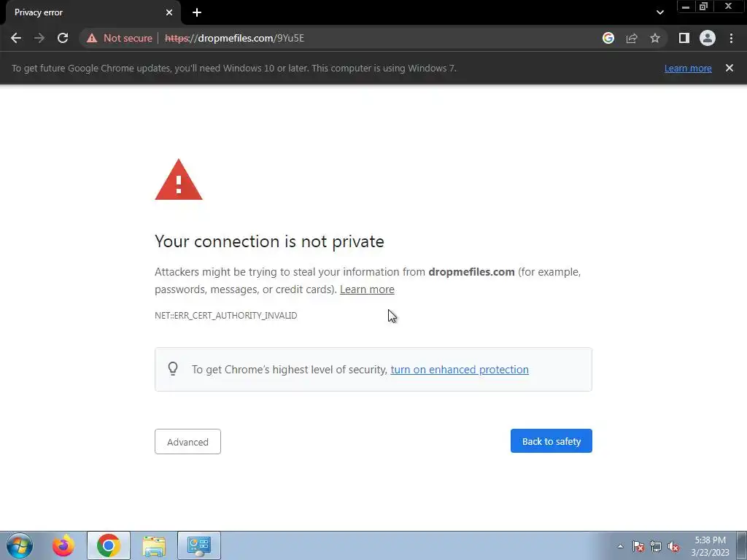Image resolution: width=747 pixels, height=560 pixels.
Task: Minimize the Chrome window
Action: pyautogui.click(x=686, y=7)
